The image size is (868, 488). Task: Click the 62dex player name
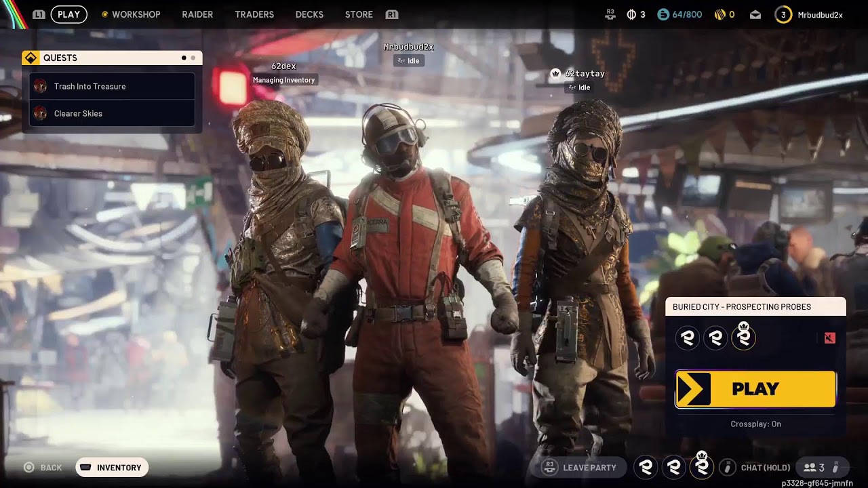pos(283,66)
